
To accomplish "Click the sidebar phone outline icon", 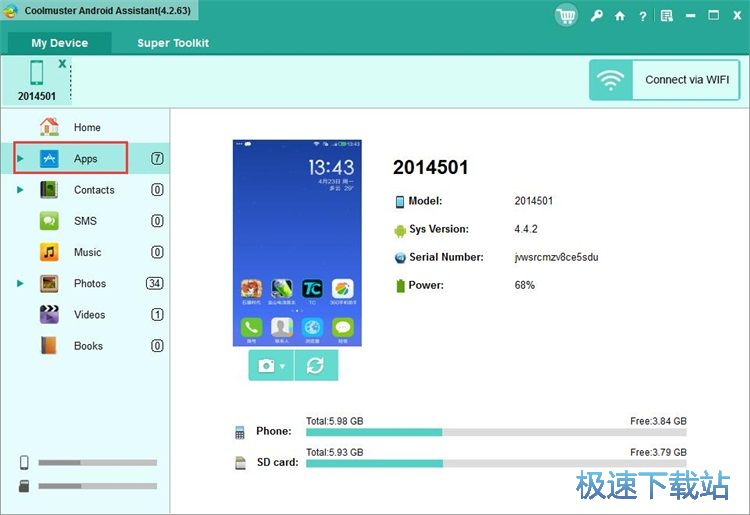I will [x=24, y=462].
